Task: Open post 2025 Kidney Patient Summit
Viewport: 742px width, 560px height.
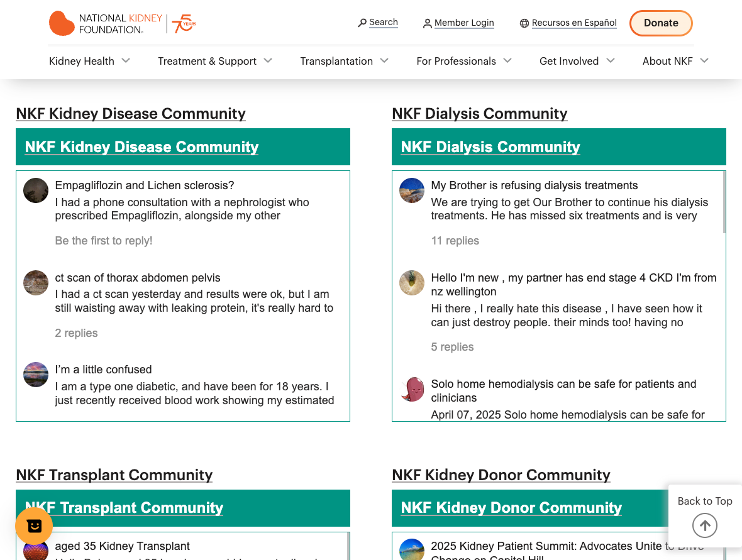Action: click(x=567, y=551)
